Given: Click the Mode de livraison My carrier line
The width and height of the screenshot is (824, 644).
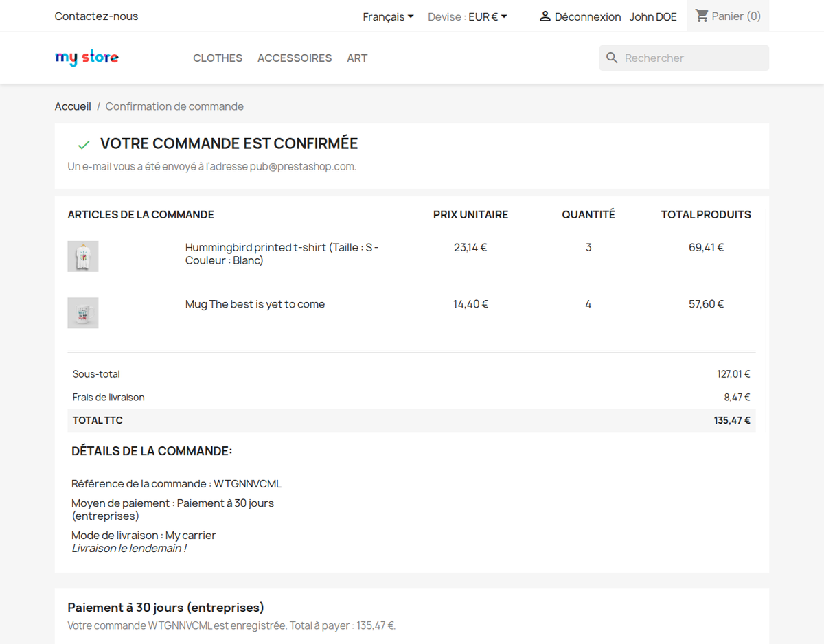Looking at the screenshot, I should [x=144, y=535].
